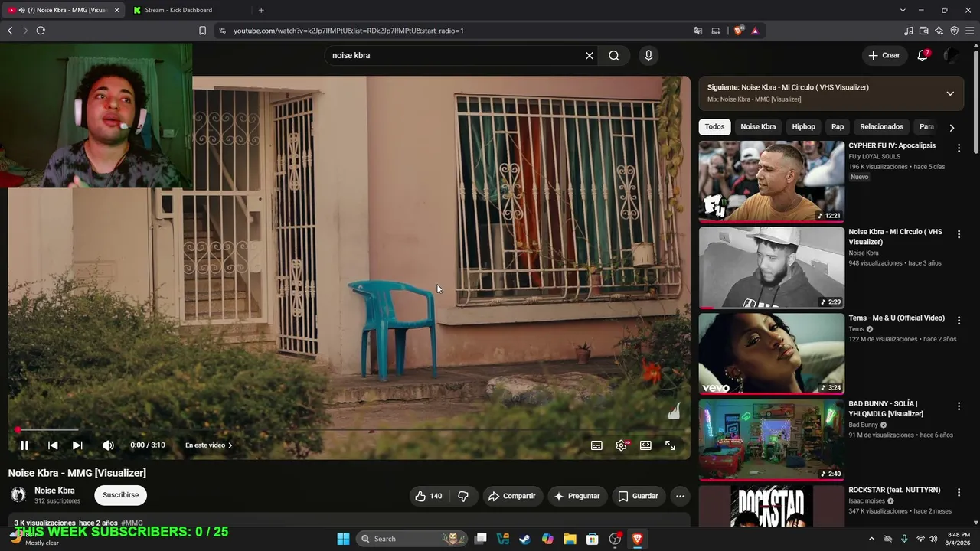980x551 pixels.
Task: Select the 'Hiphop' filter chip
Action: tap(803, 127)
